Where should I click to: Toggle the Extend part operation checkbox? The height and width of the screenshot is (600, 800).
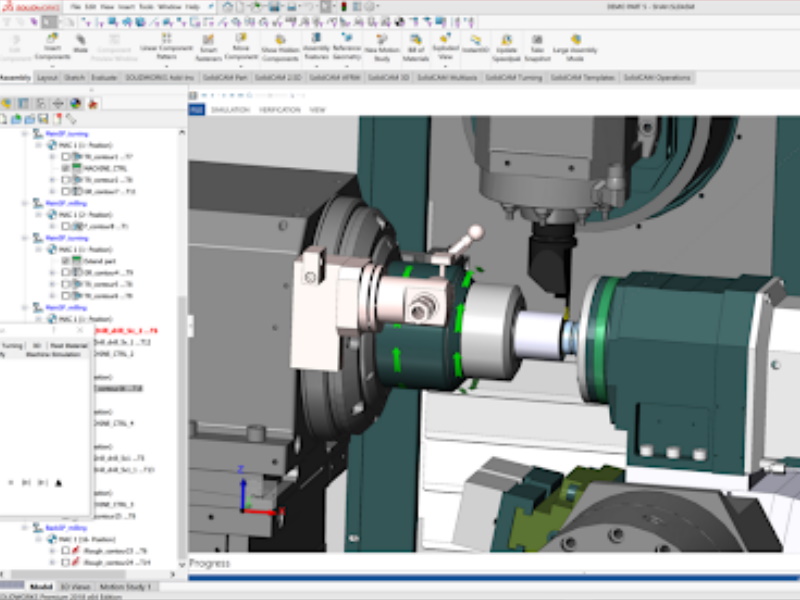tap(66, 260)
